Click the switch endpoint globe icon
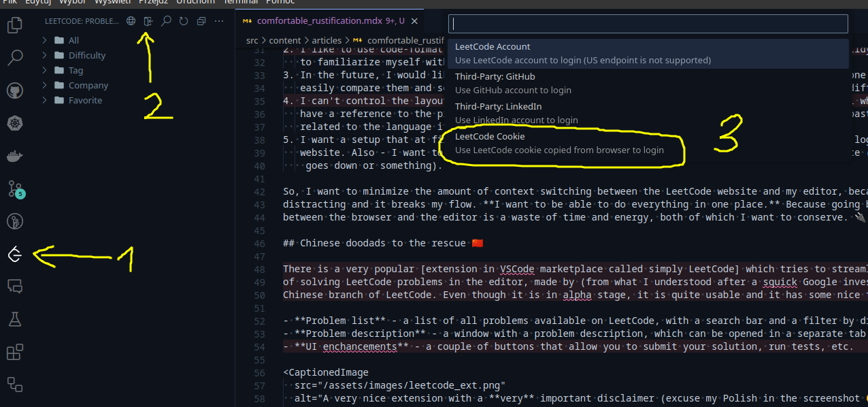This screenshot has height=407, width=868. (x=131, y=21)
